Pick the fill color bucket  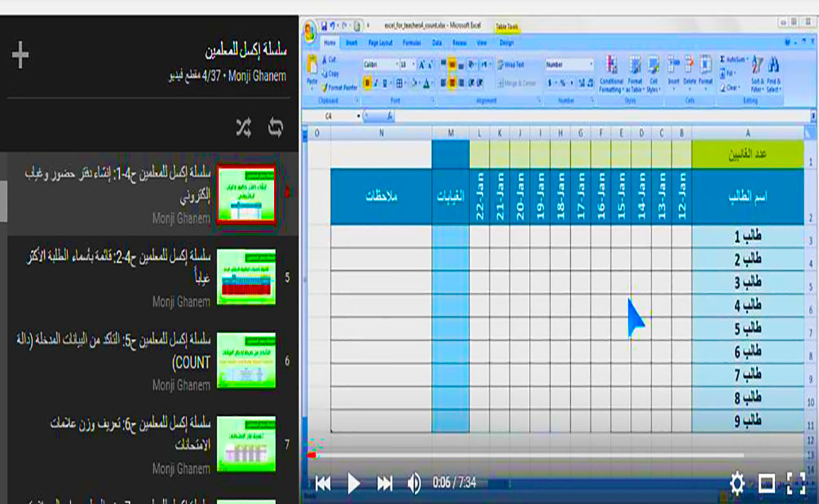[x=415, y=83]
